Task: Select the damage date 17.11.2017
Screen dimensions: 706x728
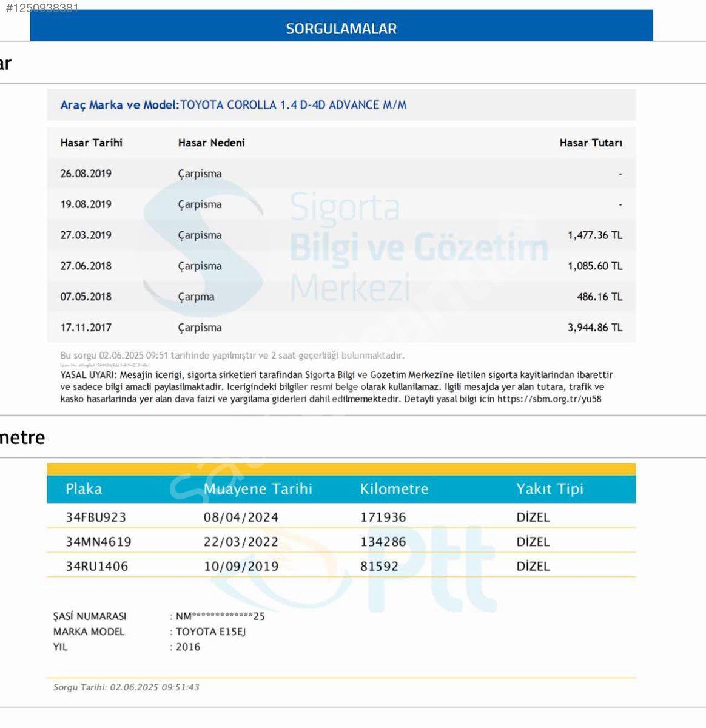Action: 86,328
